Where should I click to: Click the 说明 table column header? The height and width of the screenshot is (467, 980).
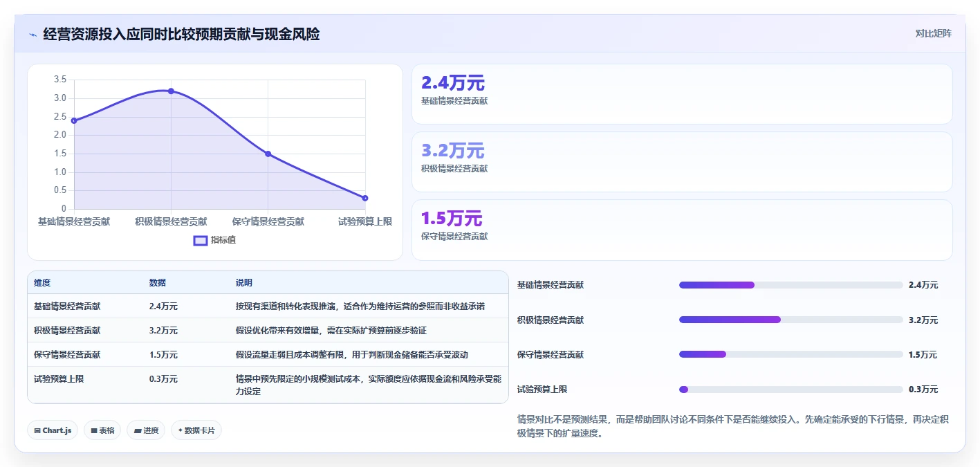pos(244,283)
